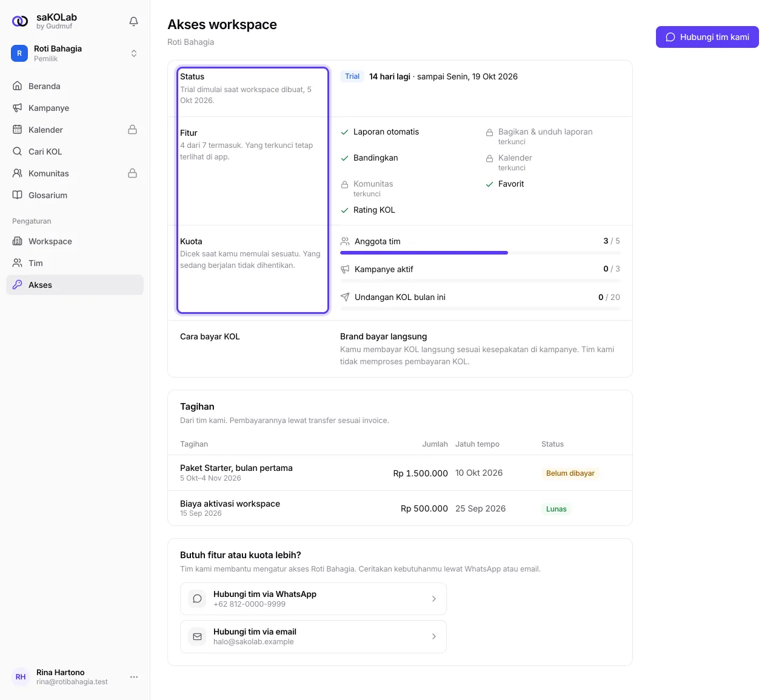Click the Trial status badge
This screenshot has height=700, width=776.
[x=352, y=76]
